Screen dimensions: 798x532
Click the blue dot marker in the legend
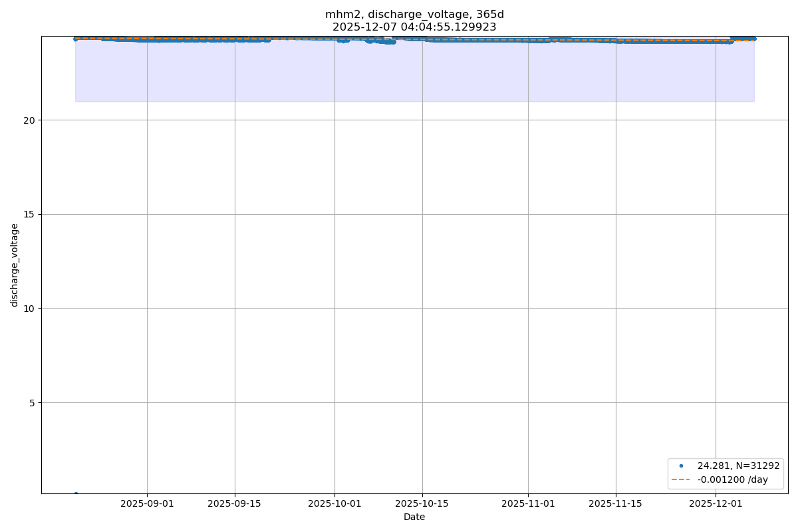click(x=681, y=465)
